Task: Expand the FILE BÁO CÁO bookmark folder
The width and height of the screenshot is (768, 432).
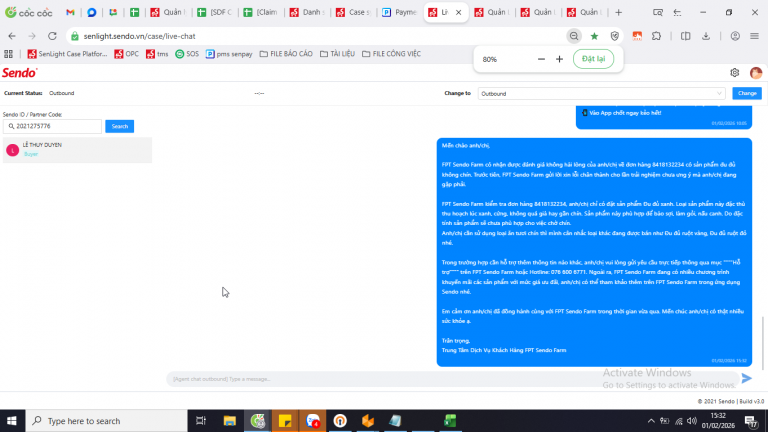Action: click(286, 54)
